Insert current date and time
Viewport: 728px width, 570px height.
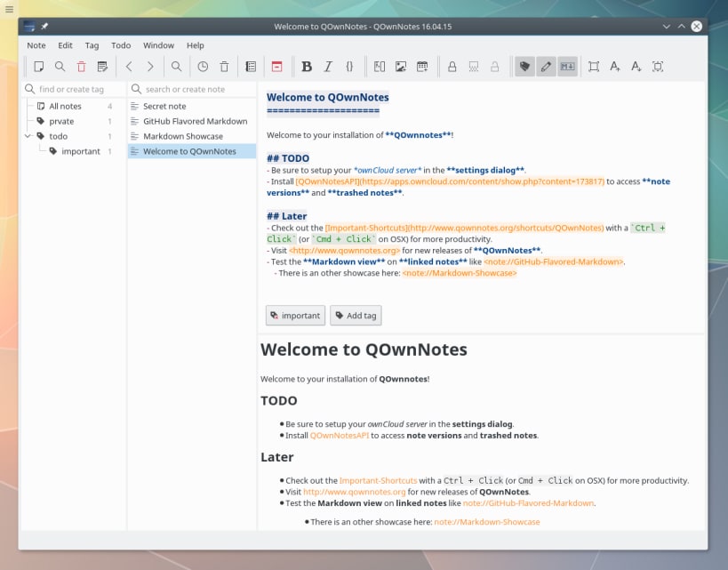click(x=422, y=67)
